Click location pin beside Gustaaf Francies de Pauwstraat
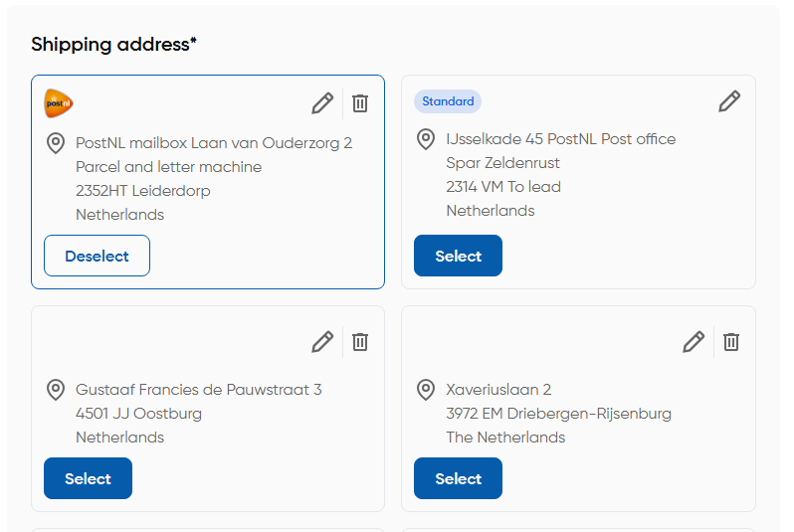 coord(56,390)
